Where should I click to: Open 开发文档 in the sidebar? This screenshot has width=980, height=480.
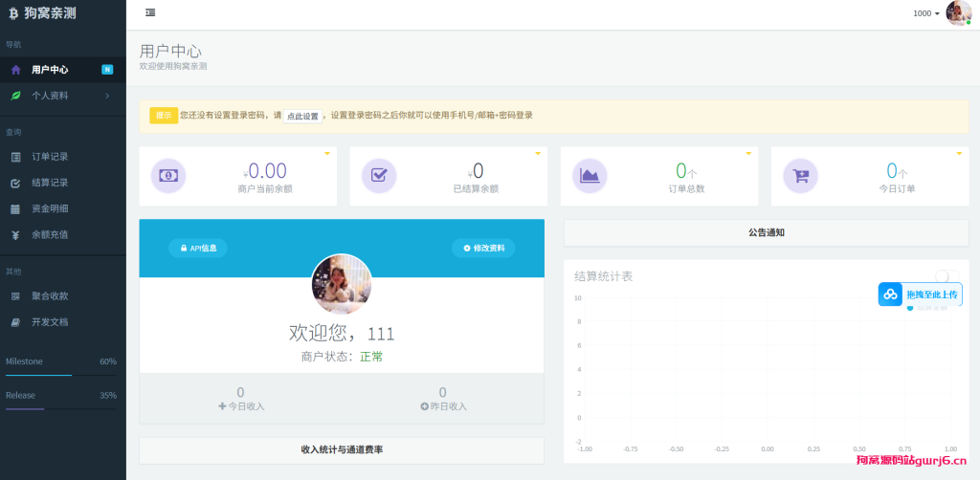pyautogui.click(x=62, y=322)
